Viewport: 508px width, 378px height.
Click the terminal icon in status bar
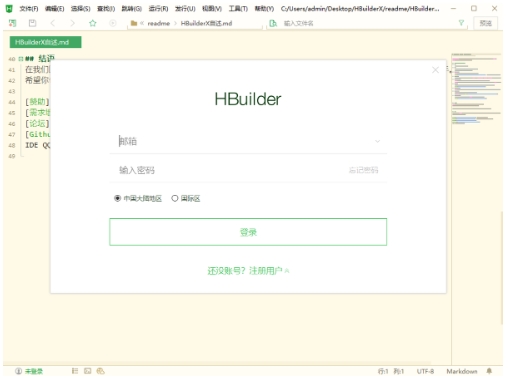(x=88, y=371)
